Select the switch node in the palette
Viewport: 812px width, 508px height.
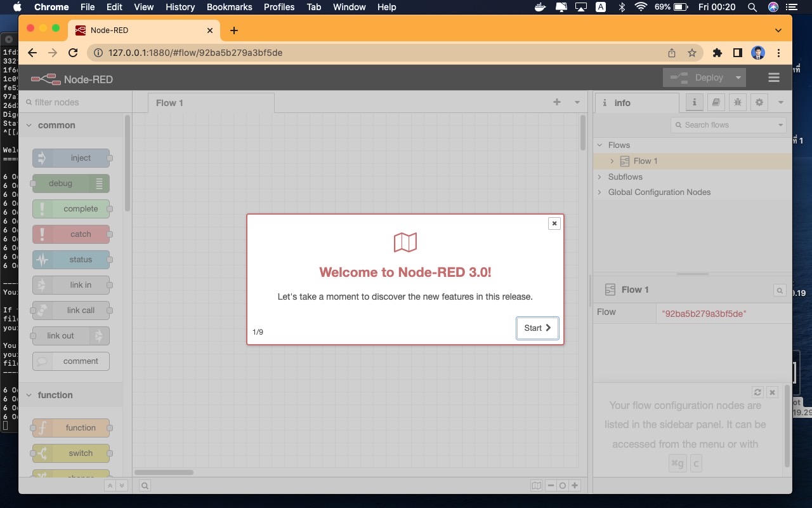(71, 453)
